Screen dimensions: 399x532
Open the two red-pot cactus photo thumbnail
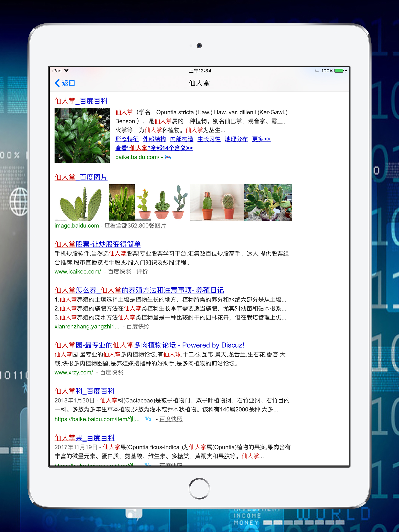pyautogui.click(x=217, y=203)
